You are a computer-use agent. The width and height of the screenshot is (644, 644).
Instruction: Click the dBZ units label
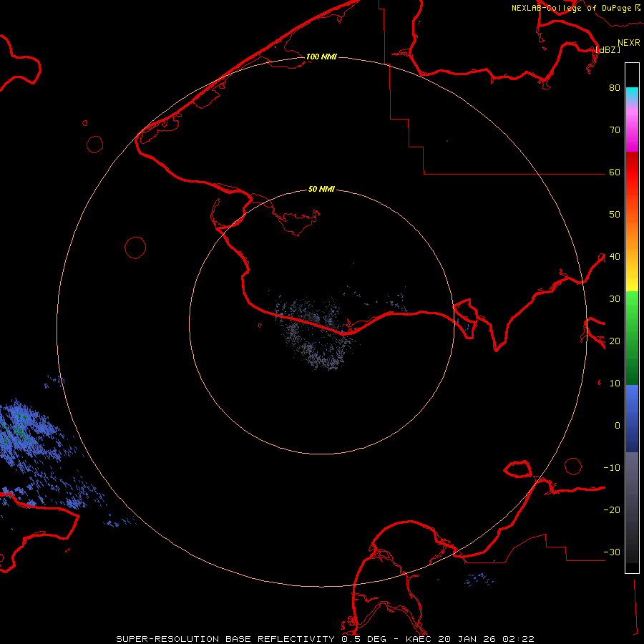(x=608, y=49)
